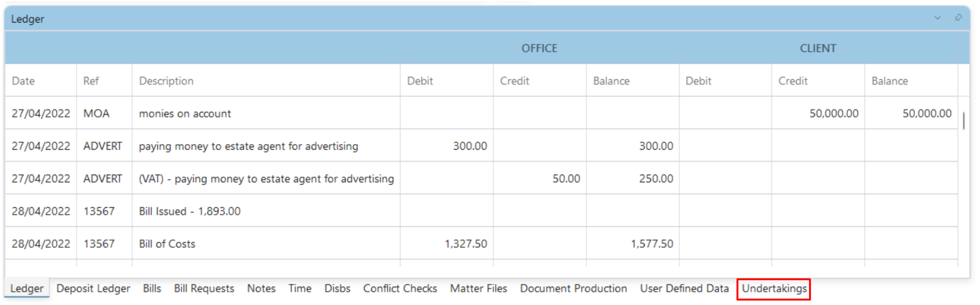The image size is (980, 305).
Task: Open the Time tab
Action: [x=300, y=289]
